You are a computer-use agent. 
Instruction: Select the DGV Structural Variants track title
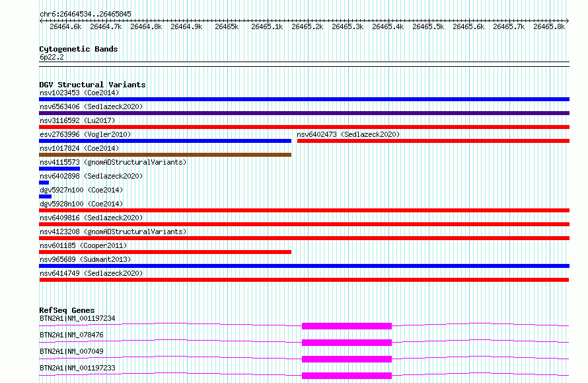pos(92,85)
